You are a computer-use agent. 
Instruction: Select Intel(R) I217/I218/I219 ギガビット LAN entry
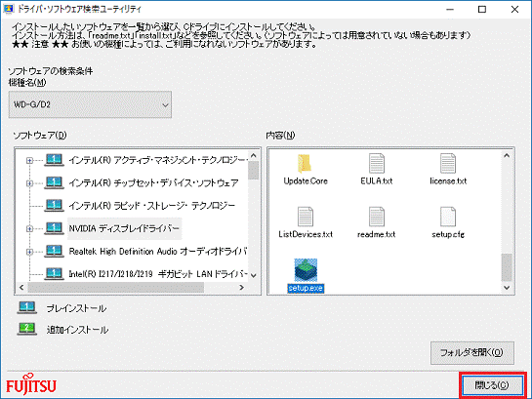[158, 273]
